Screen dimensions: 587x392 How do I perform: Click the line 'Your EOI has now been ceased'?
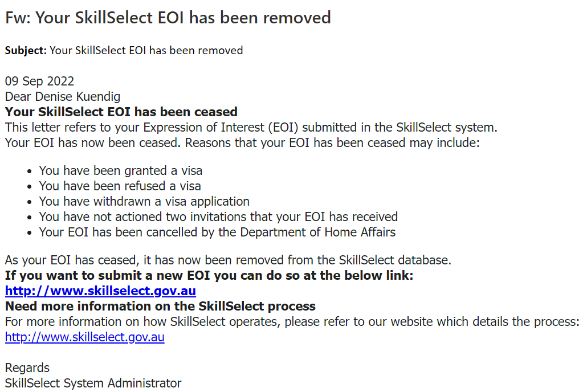pos(242,142)
